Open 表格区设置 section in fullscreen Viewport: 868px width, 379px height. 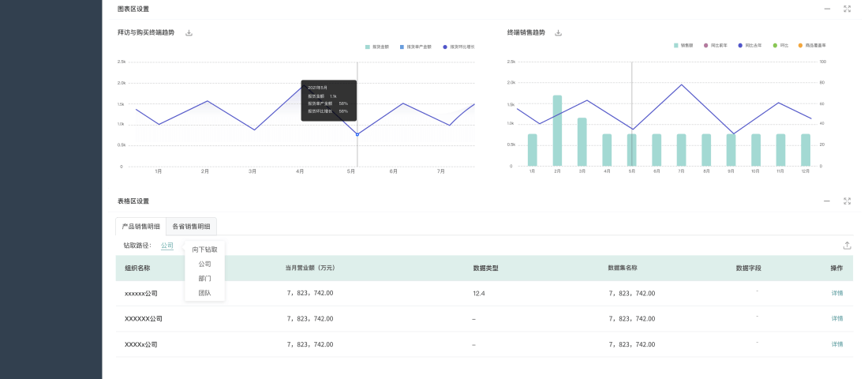[x=847, y=201]
